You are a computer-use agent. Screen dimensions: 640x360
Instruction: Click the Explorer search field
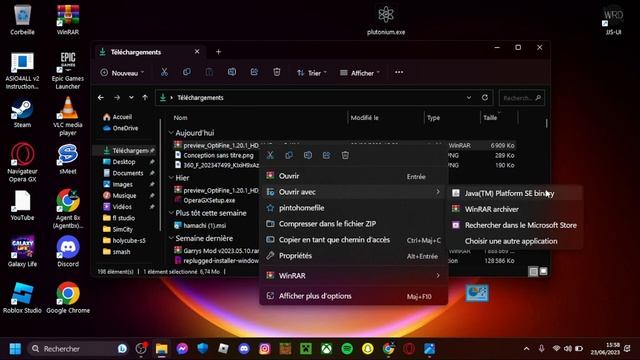(x=522, y=98)
